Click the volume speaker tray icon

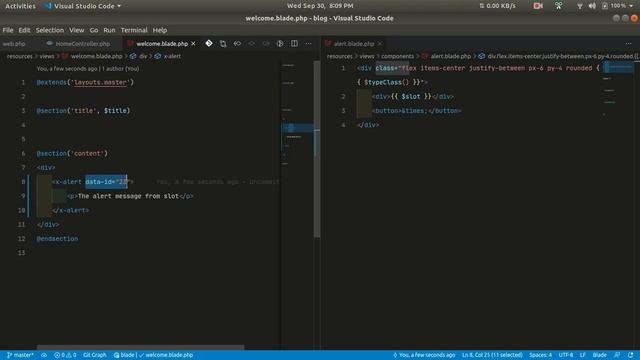click(592, 6)
